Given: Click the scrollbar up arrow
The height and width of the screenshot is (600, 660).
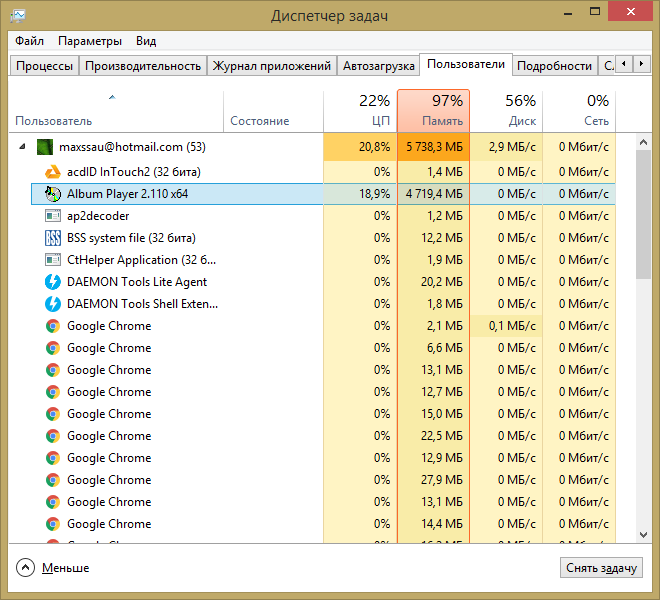Looking at the screenshot, I should 643,142.
